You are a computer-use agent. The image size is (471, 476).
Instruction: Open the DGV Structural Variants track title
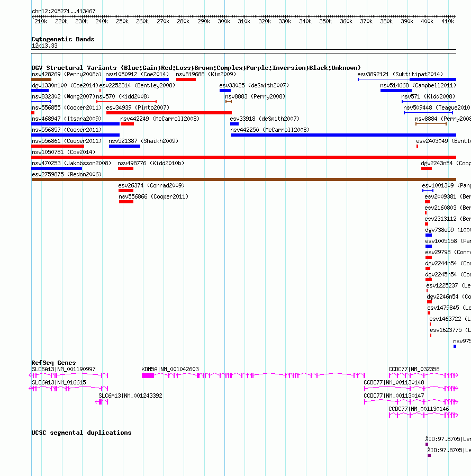tap(196, 68)
